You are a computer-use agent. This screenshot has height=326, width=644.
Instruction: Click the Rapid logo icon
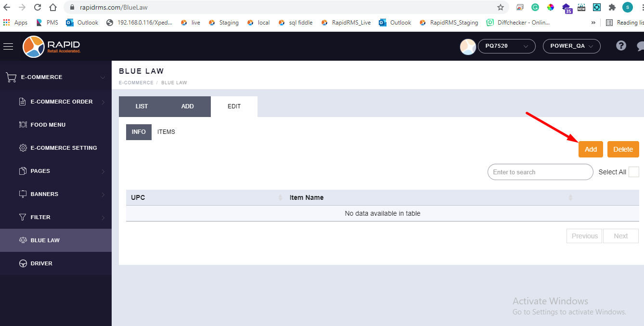(x=34, y=46)
